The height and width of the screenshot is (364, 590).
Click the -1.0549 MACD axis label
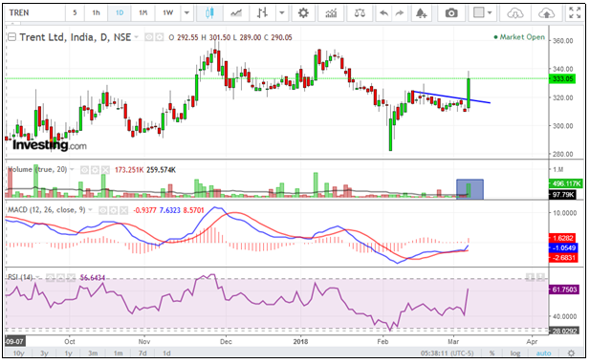(564, 247)
